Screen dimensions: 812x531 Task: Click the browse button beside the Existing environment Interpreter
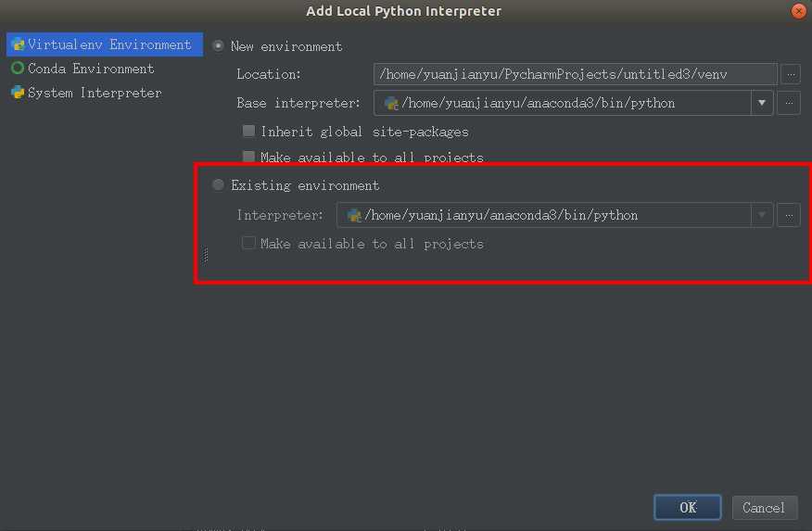tap(789, 215)
